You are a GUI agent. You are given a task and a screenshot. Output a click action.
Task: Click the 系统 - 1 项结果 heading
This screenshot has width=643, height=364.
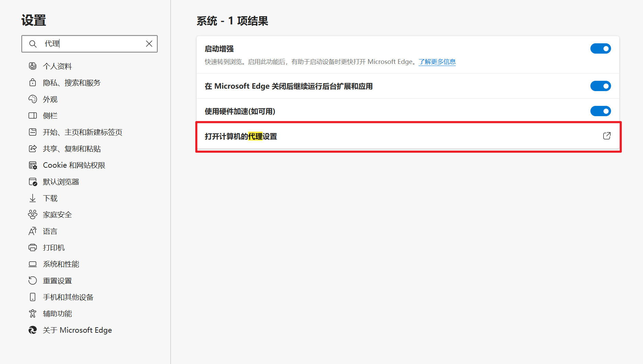pyautogui.click(x=232, y=21)
